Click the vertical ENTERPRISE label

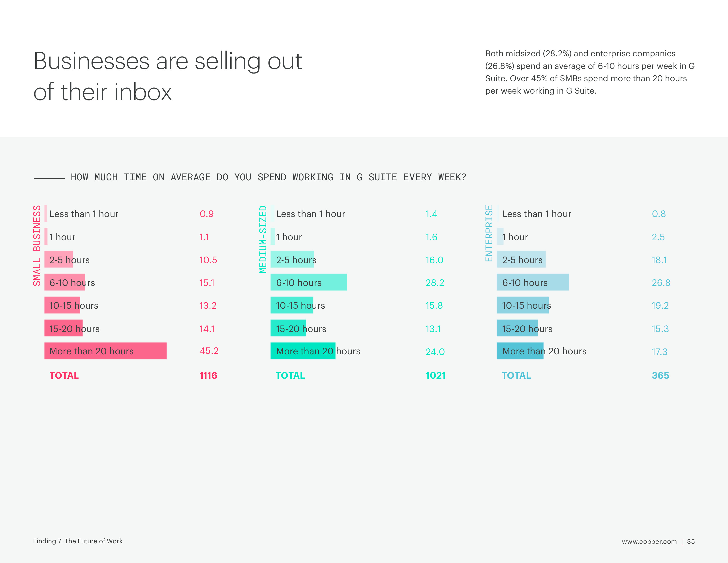489,233
